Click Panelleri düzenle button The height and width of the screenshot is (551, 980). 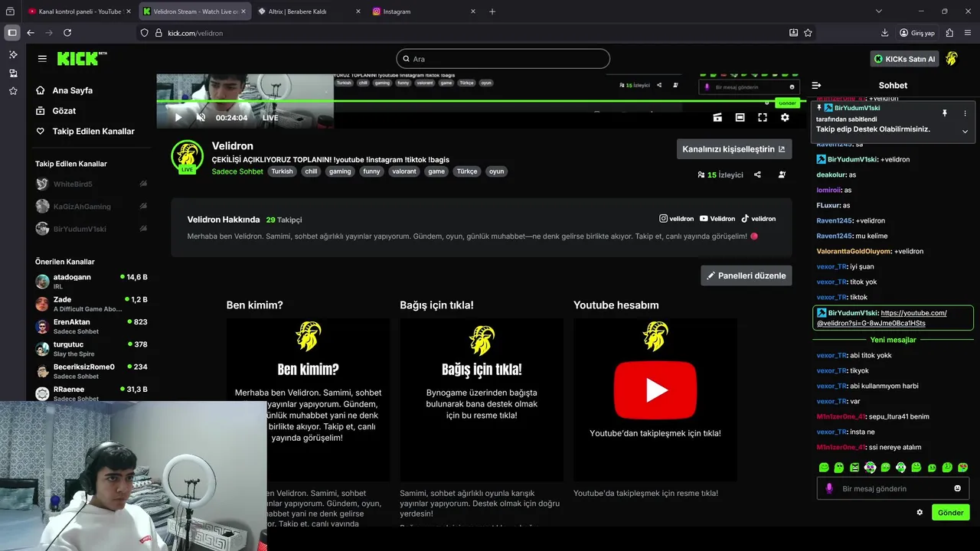coord(746,275)
